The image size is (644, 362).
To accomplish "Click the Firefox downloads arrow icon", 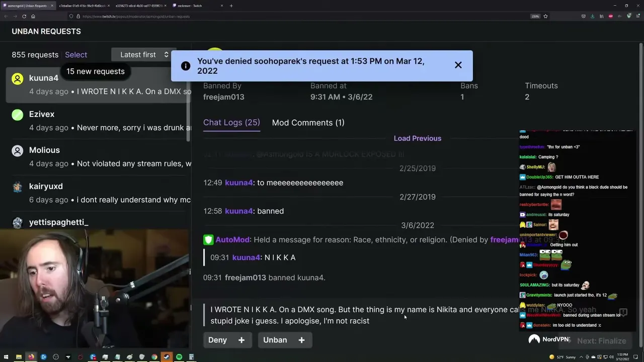I will coord(592,16).
